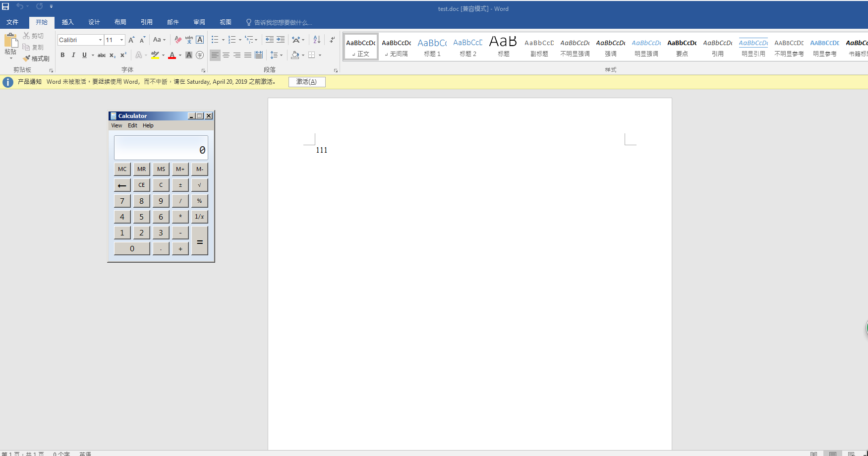Viewport: 868px width, 456px height.
Task: Switch to the 布局 (Layout) tab
Action: tap(120, 22)
